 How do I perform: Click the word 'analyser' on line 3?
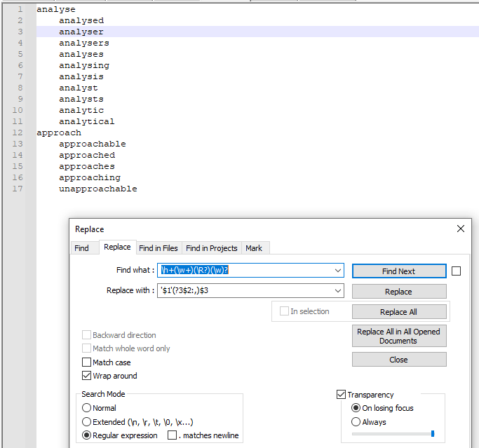(81, 32)
